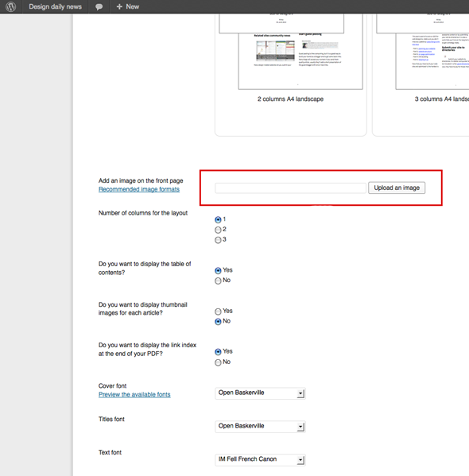
Task: Select the 2 columns A4 landscape template thumbnail
Action: point(290,52)
